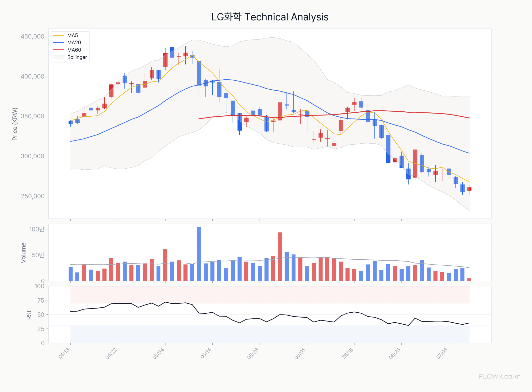Click the final, shortest red volume bar

469,280
